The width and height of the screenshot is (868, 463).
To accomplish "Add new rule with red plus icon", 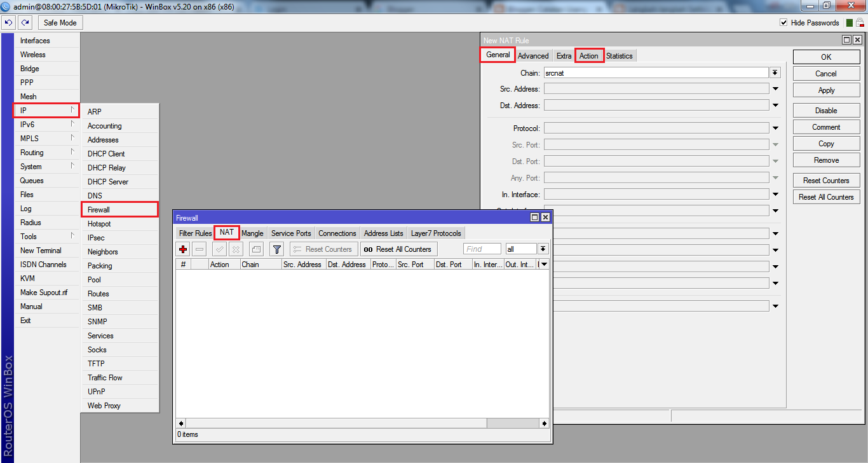I will [184, 249].
